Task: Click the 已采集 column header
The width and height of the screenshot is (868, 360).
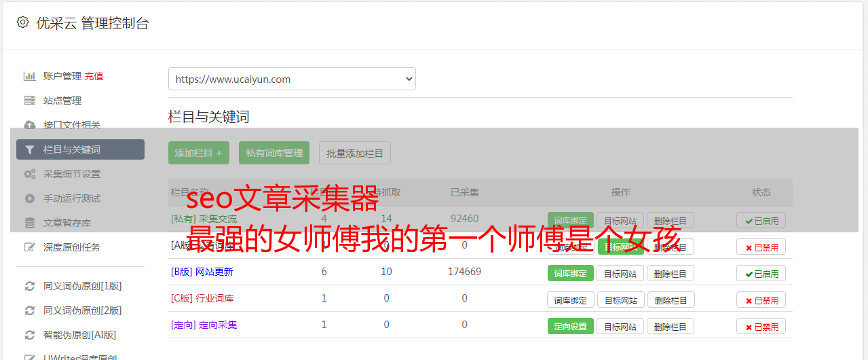Action: (x=464, y=192)
